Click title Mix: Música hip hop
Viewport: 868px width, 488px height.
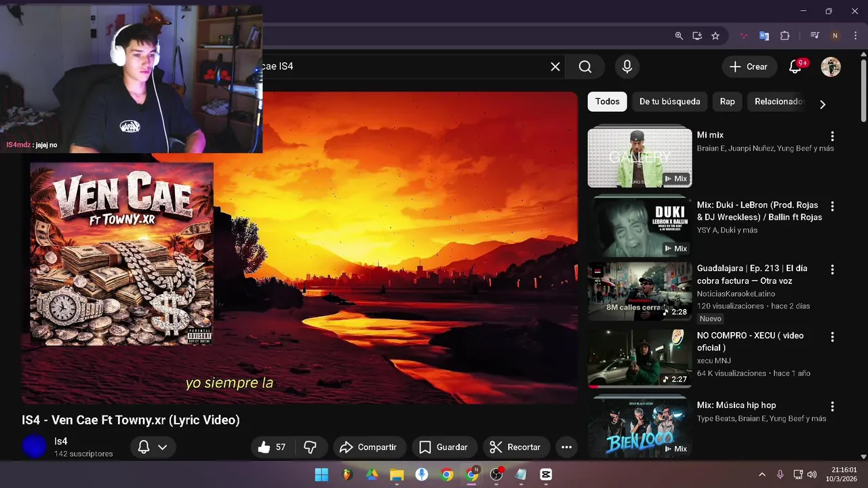tap(736, 405)
